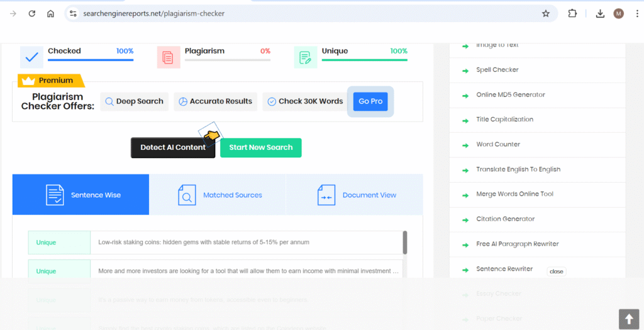Open the Word Counter sidebar link
The width and height of the screenshot is (644, 330).
tap(498, 144)
